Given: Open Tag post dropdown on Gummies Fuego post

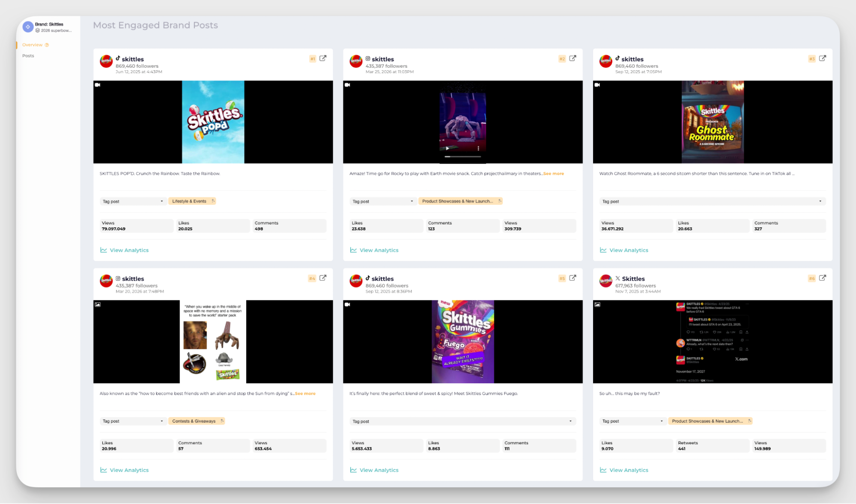Looking at the screenshot, I should click(x=462, y=421).
